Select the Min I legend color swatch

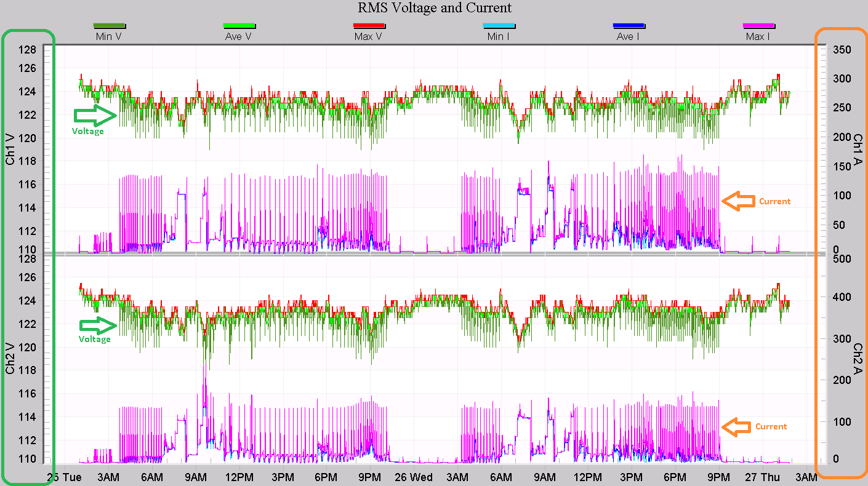tap(498, 26)
